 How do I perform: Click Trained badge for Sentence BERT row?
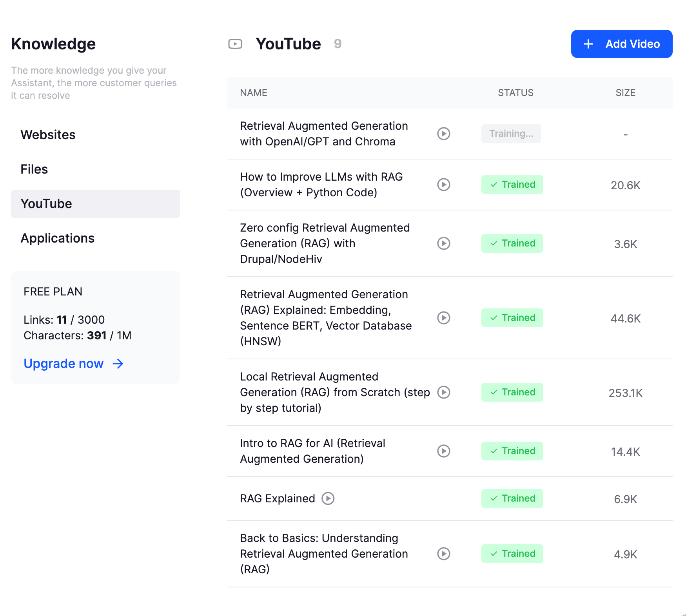[512, 318]
